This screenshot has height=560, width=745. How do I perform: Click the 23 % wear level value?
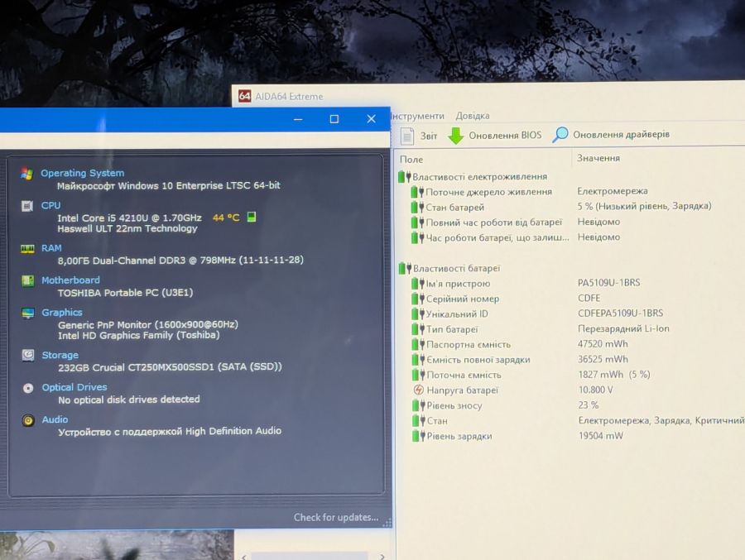point(589,405)
